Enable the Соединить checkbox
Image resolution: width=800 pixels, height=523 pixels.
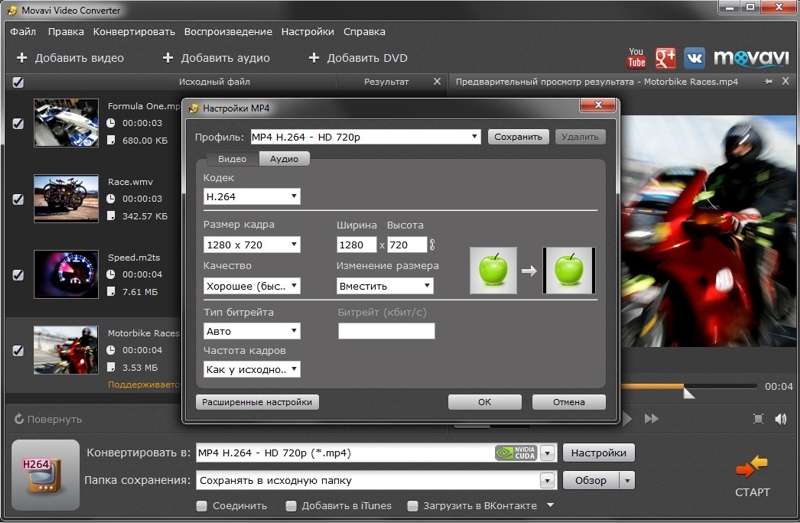click(x=202, y=506)
